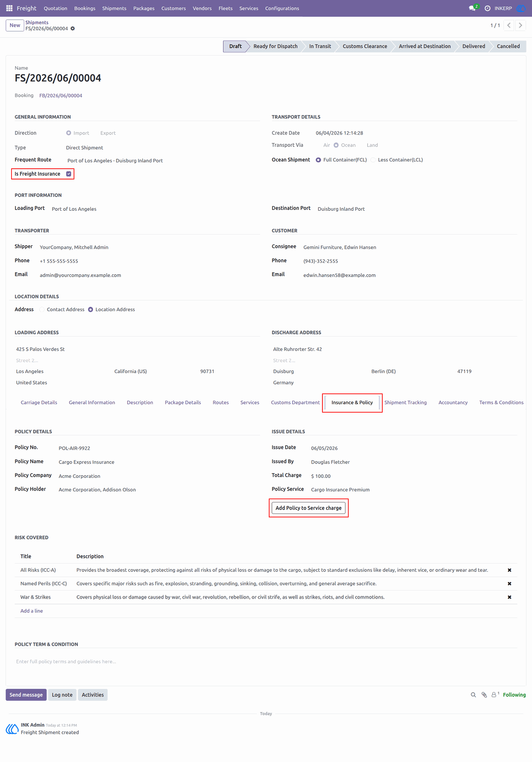The height and width of the screenshot is (762, 532).
Task: Open the Issued By dropdown field
Action: coord(414,462)
